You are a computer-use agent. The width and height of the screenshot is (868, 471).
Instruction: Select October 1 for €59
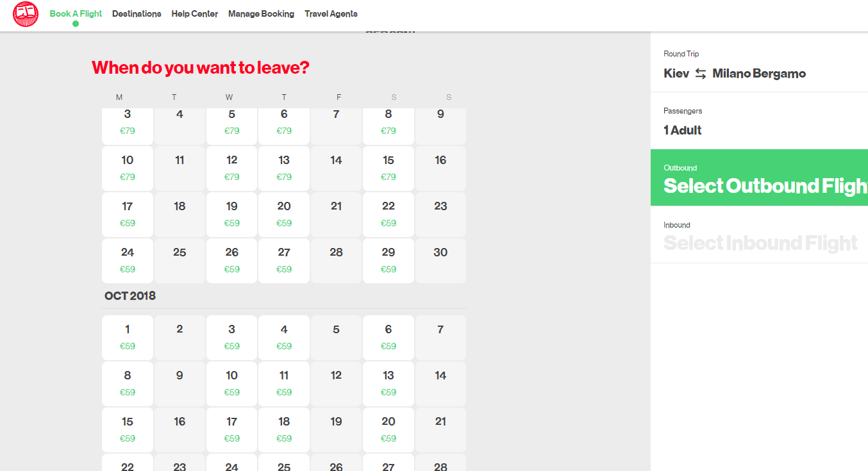[128, 337]
